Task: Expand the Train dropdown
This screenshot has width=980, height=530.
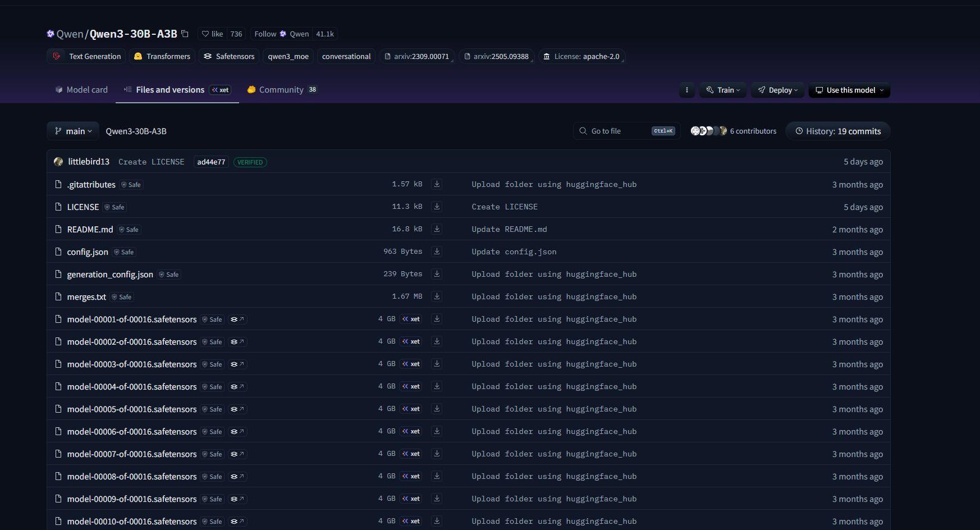Action: (723, 90)
